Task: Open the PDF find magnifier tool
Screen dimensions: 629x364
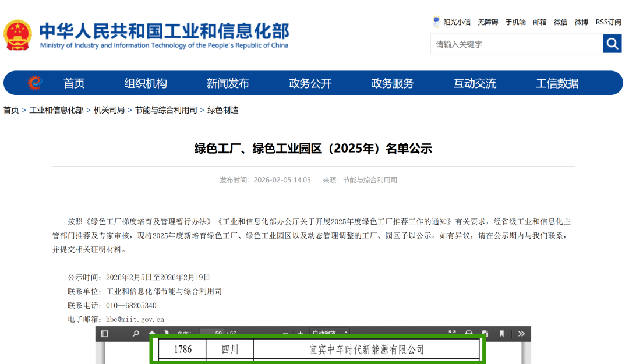Action: [x=136, y=334]
